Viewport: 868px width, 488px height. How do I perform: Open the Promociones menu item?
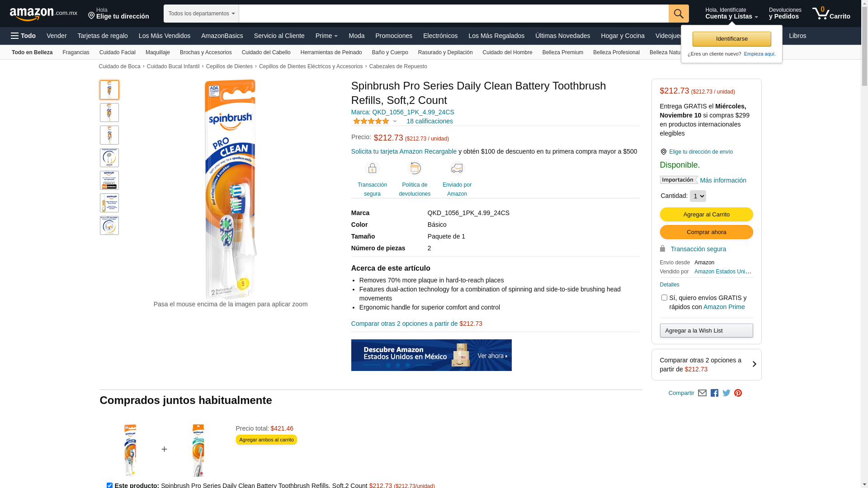coord(394,36)
